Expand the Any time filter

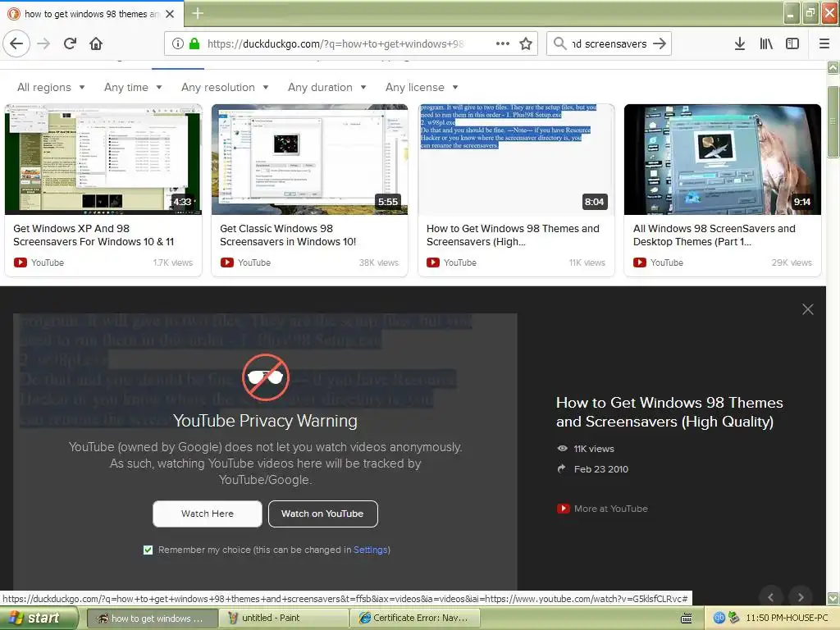tap(133, 87)
